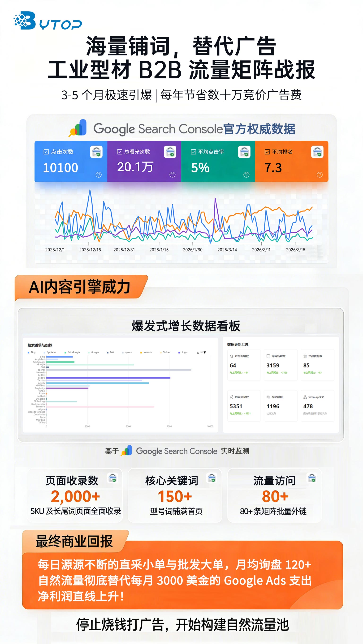
Task: Click the Sitemap提交 hierarchy icon
Action: coord(305,397)
